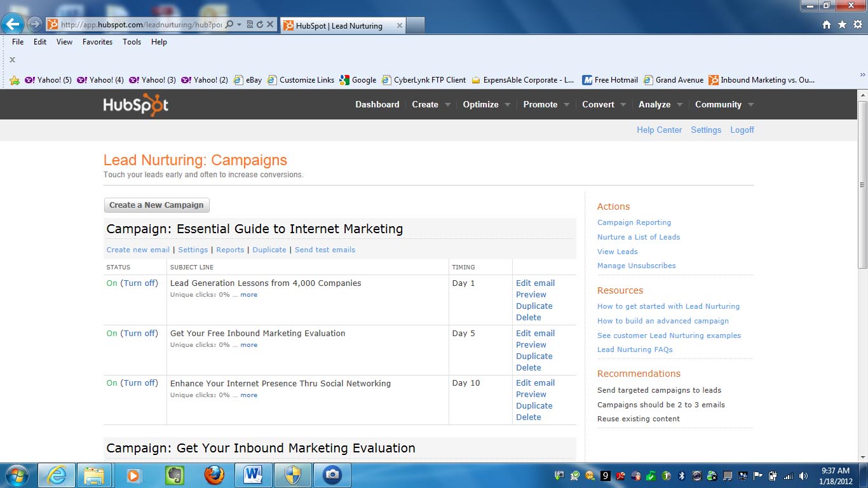Click the Bluetooth icon in system tray
The image size is (868, 488).
coord(681,475)
